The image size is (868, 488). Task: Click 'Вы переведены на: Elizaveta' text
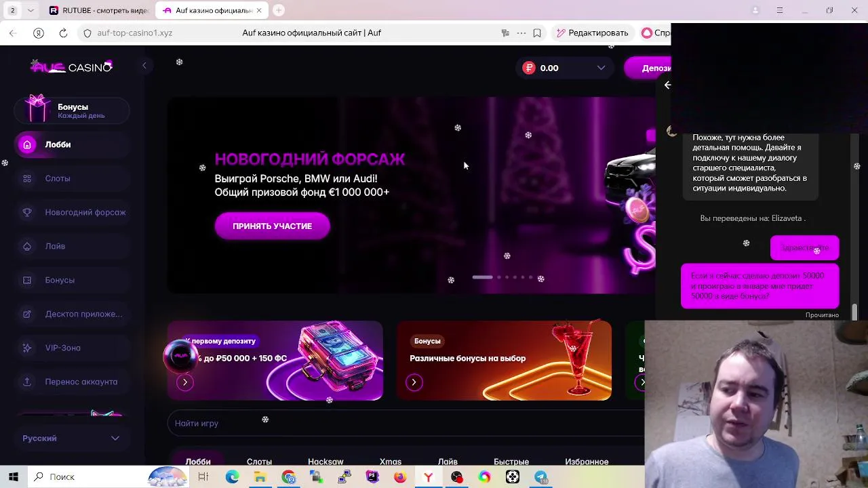pyautogui.click(x=753, y=218)
